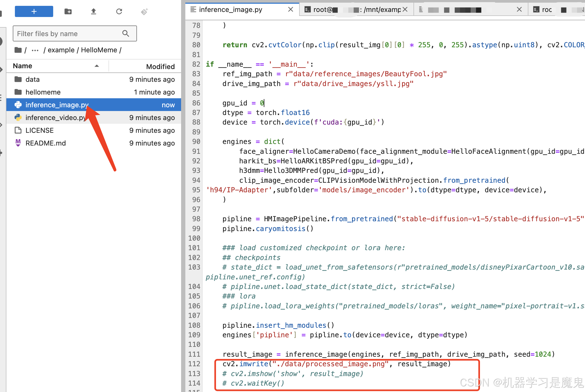Close the root@ terminal tab
The height and width of the screenshot is (392, 585).
click(405, 10)
